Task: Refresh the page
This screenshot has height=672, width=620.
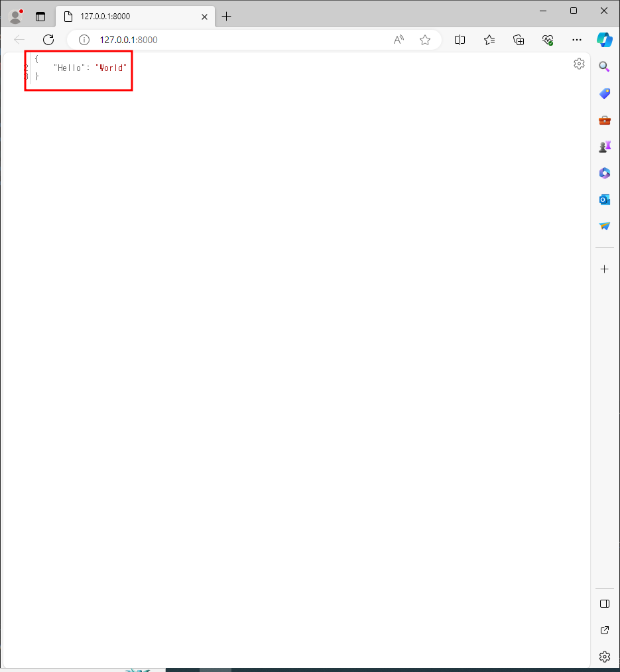Action: [48, 40]
